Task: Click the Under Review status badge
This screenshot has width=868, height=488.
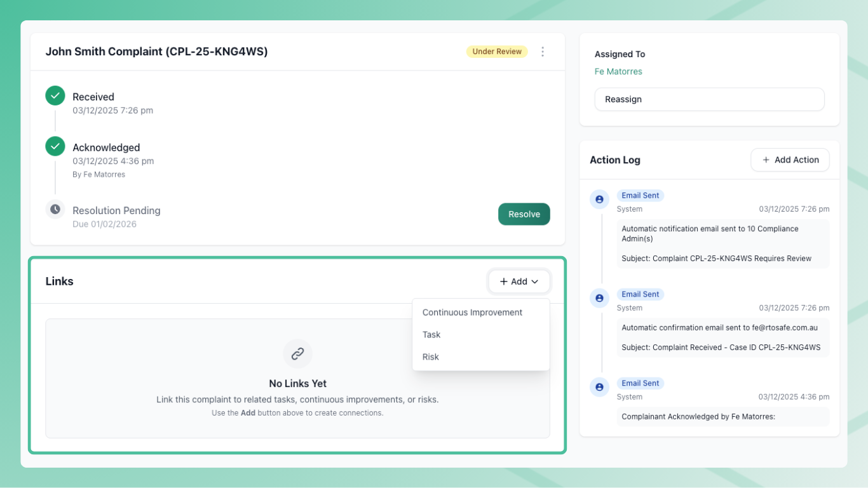Action: pyautogui.click(x=497, y=51)
